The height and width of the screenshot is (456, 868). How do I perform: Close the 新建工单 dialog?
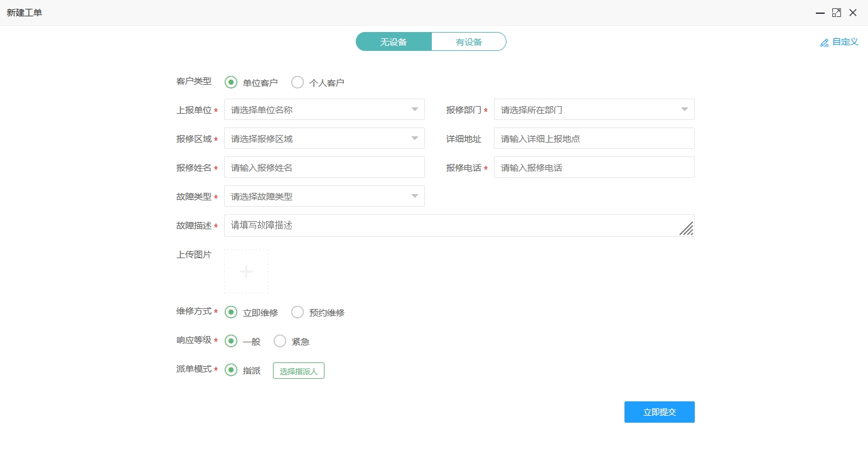tap(853, 13)
